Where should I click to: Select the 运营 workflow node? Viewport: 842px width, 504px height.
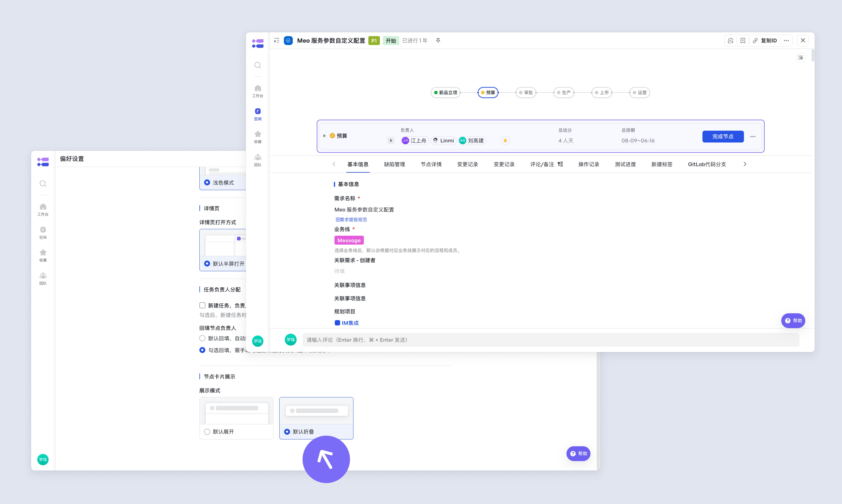point(639,92)
